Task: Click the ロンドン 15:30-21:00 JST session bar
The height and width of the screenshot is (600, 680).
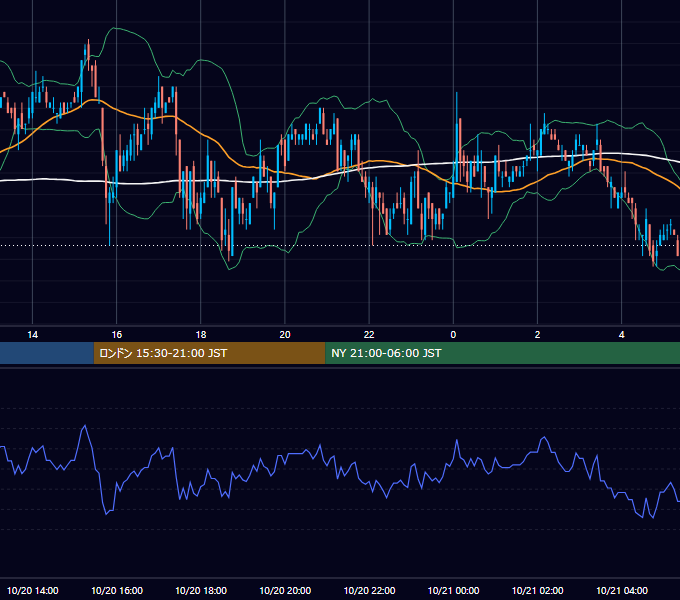Action: (x=209, y=353)
